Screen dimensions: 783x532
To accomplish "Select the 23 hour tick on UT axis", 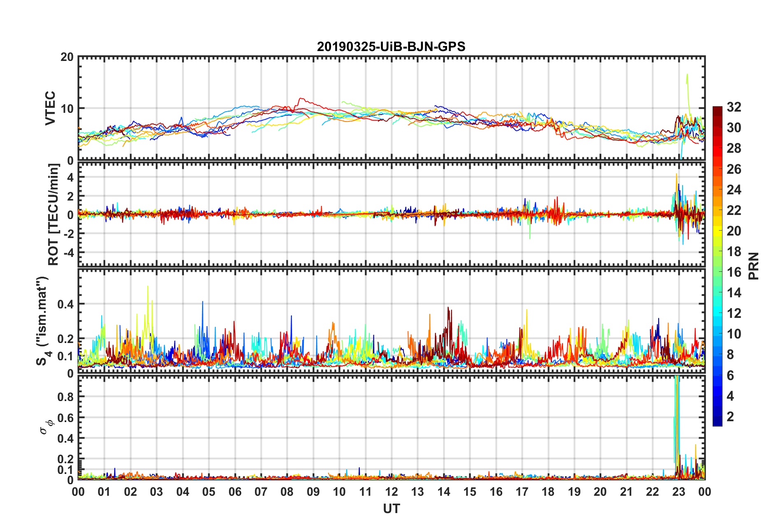I will 679,492.
